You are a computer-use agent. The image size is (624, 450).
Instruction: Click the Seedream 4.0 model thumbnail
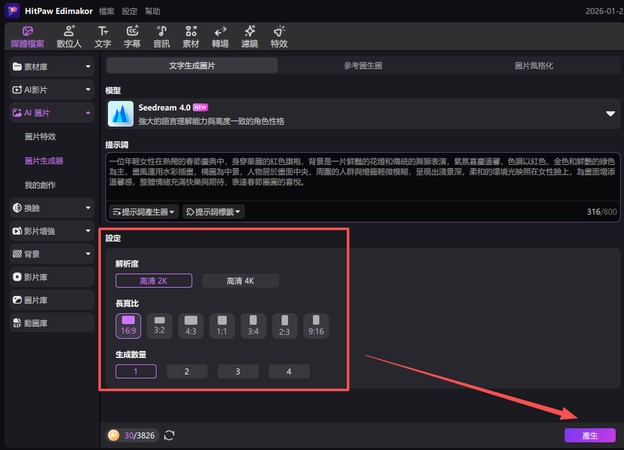(x=121, y=114)
